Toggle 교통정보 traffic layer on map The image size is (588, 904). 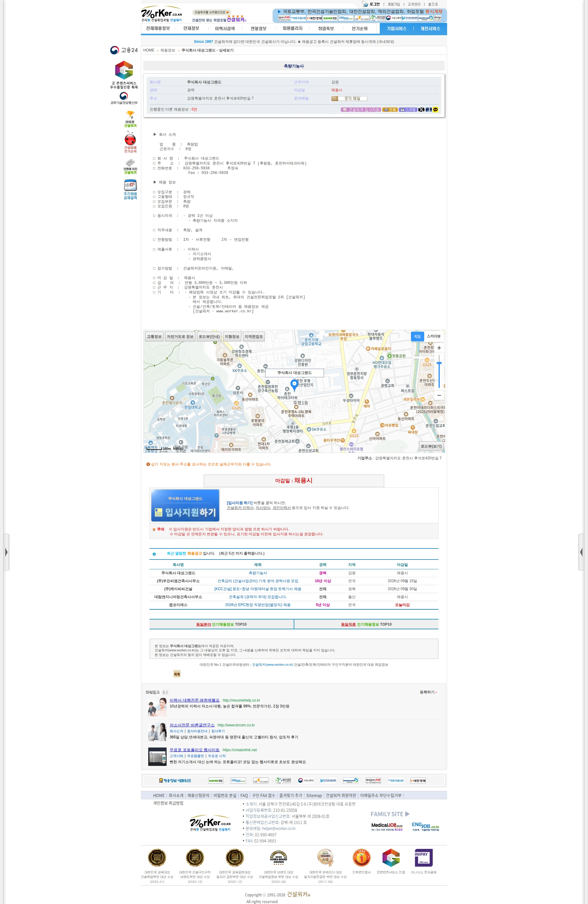(154, 337)
